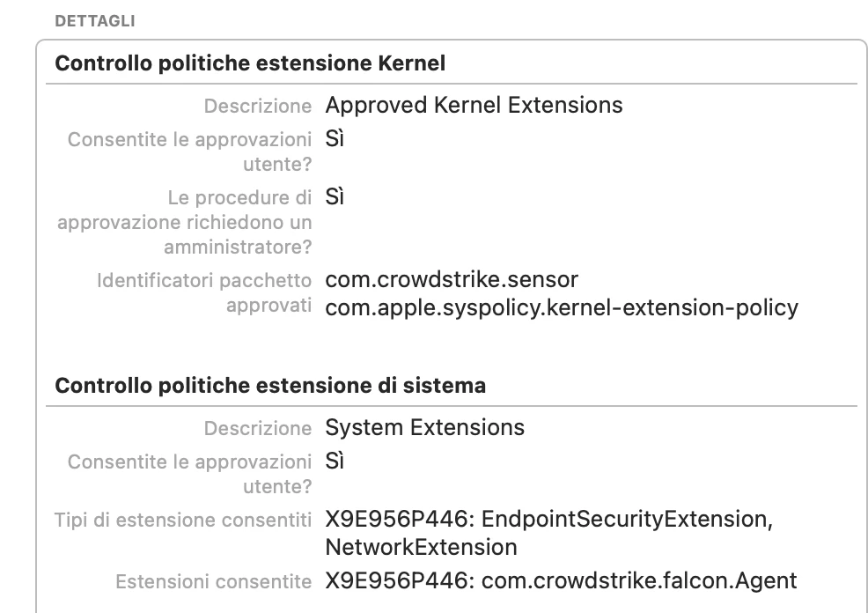
Task: Click Sì beside the administrator approval question
Action: pos(335,196)
